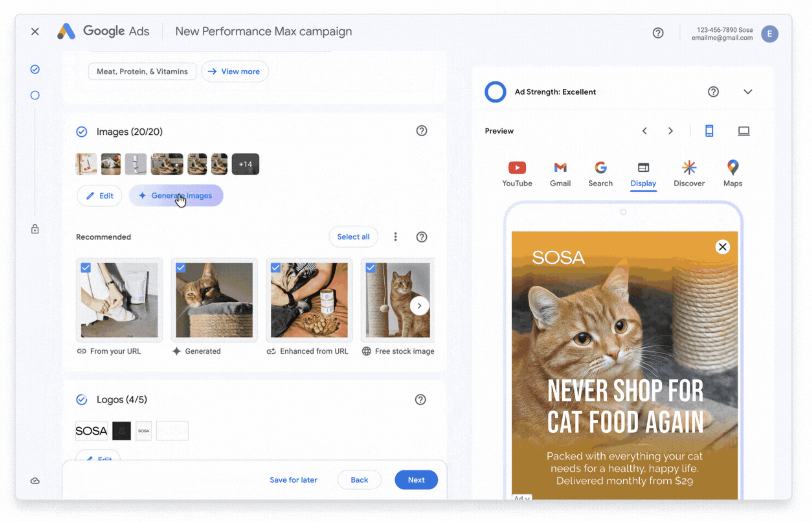Click Select all recommended images
The image size is (812, 522).
point(353,237)
